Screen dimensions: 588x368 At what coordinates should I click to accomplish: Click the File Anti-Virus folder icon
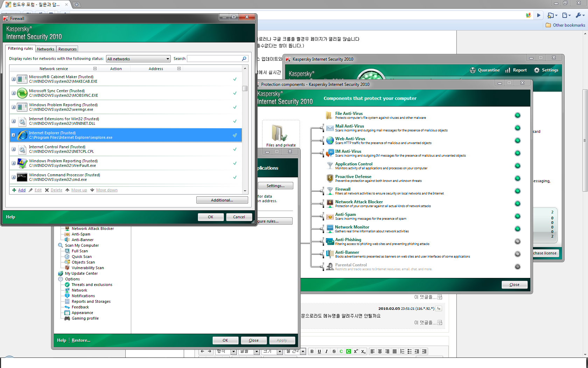pos(329,115)
